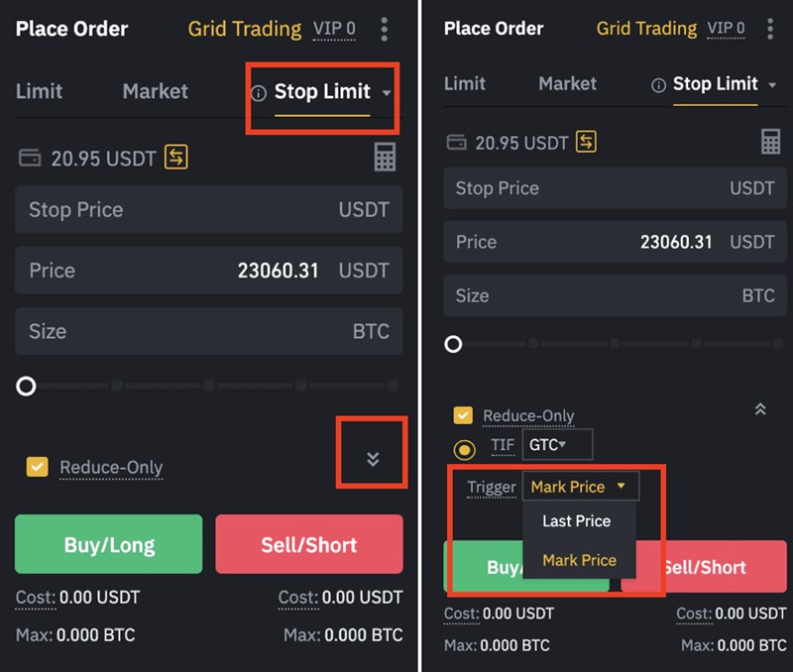Choose Last Price from Trigger dropdown
Screen dimensions: 793x672
coord(576,521)
